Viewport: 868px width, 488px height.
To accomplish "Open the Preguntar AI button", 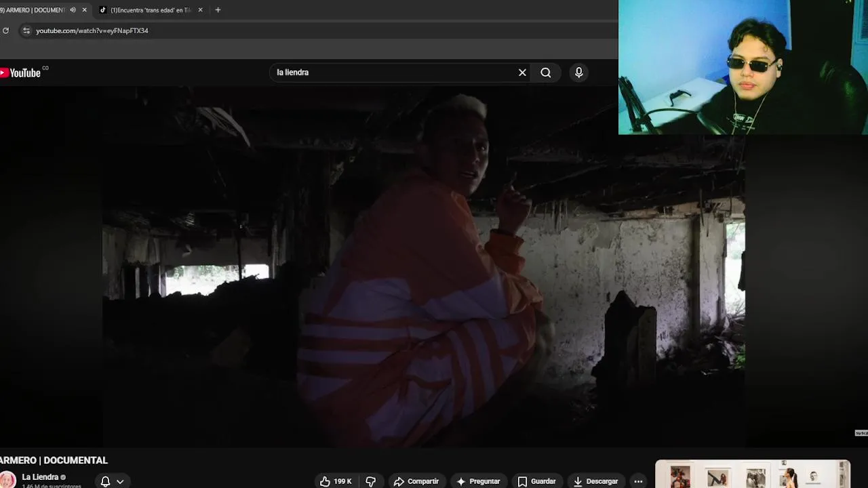I will [479, 481].
